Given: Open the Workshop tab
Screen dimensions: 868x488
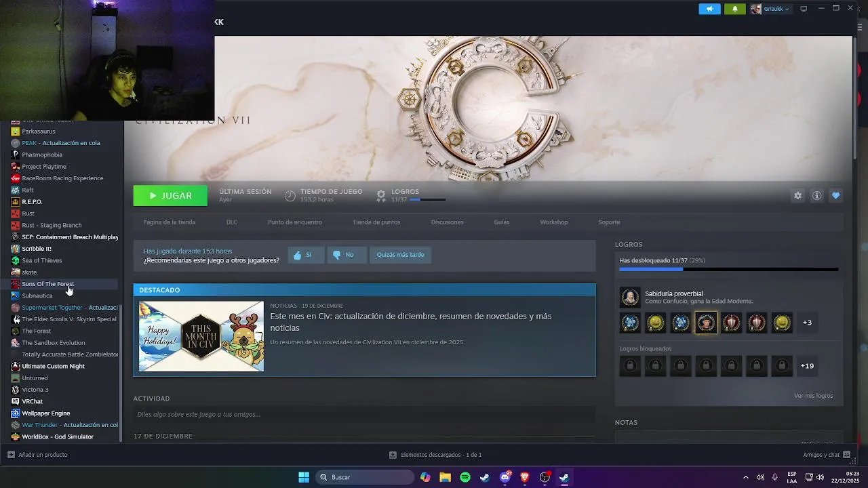Looking at the screenshot, I should [x=554, y=222].
